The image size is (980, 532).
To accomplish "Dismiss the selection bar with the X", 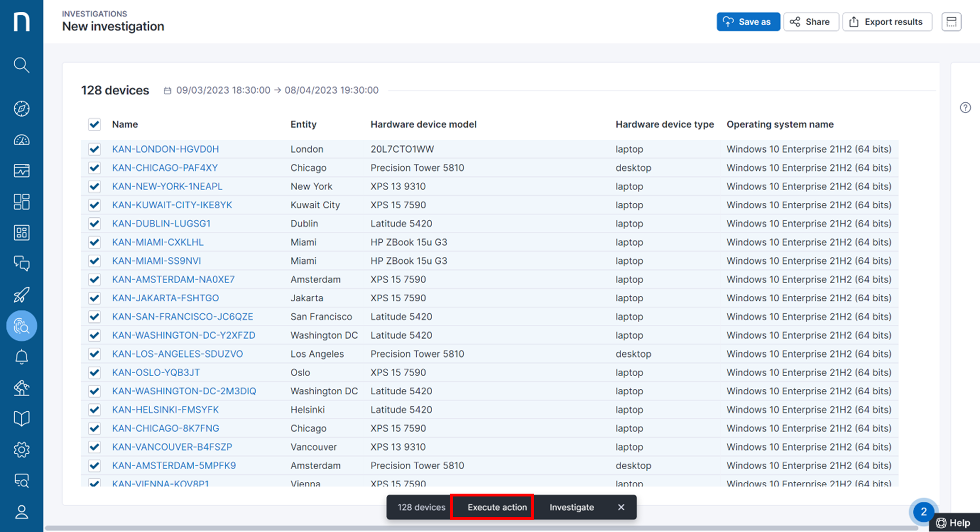I will [x=621, y=507].
